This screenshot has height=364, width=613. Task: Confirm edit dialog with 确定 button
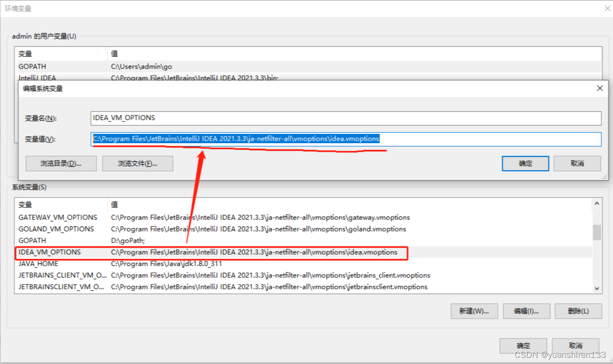526,164
